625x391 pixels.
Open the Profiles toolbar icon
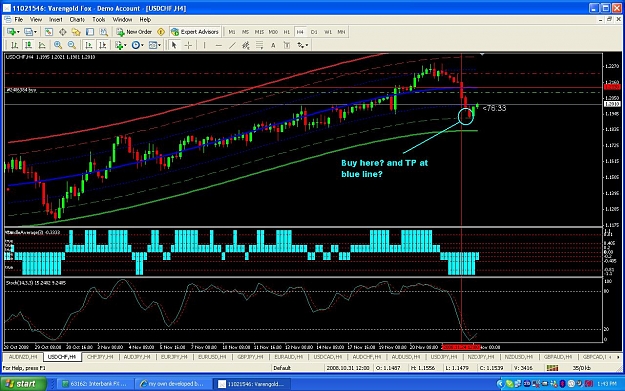pyautogui.click(x=28, y=32)
